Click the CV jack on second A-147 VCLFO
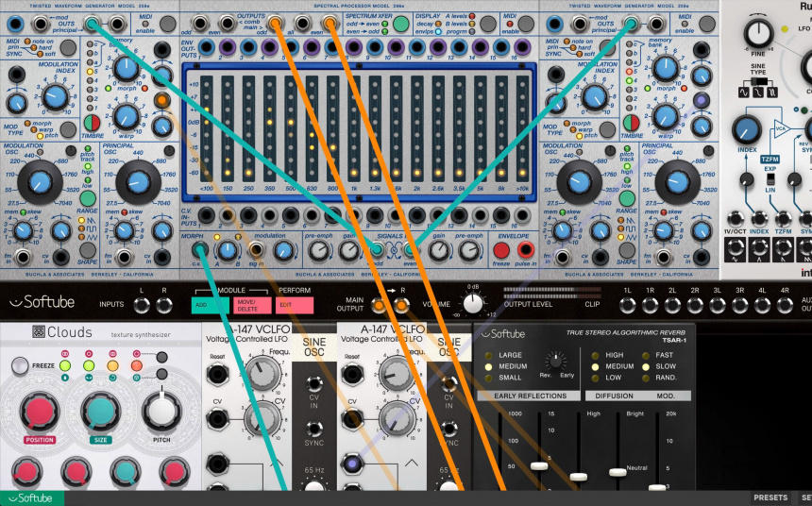Screen dimensions: 812x506 (352, 419)
